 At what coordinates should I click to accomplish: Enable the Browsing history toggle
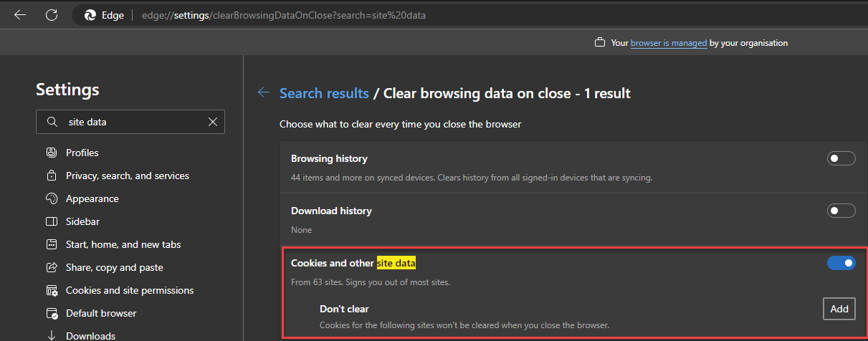point(841,158)
